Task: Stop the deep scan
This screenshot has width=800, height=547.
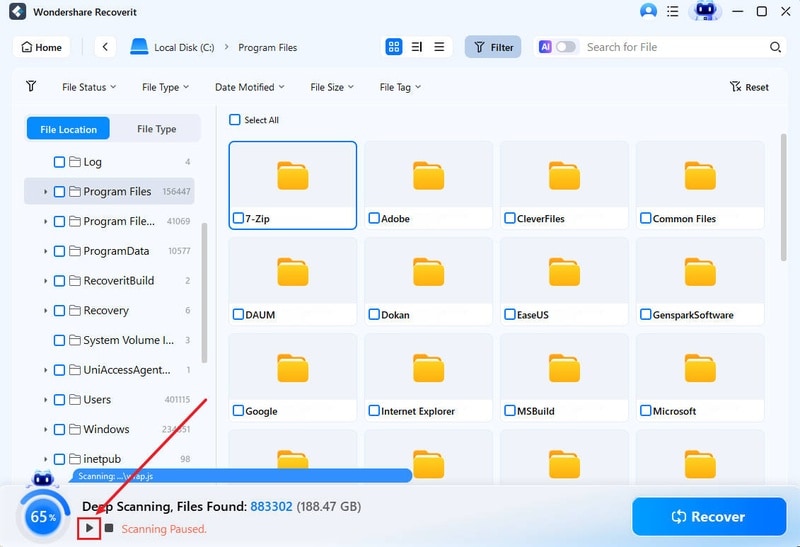Action: pyautogui.click(x=109, y=528)
